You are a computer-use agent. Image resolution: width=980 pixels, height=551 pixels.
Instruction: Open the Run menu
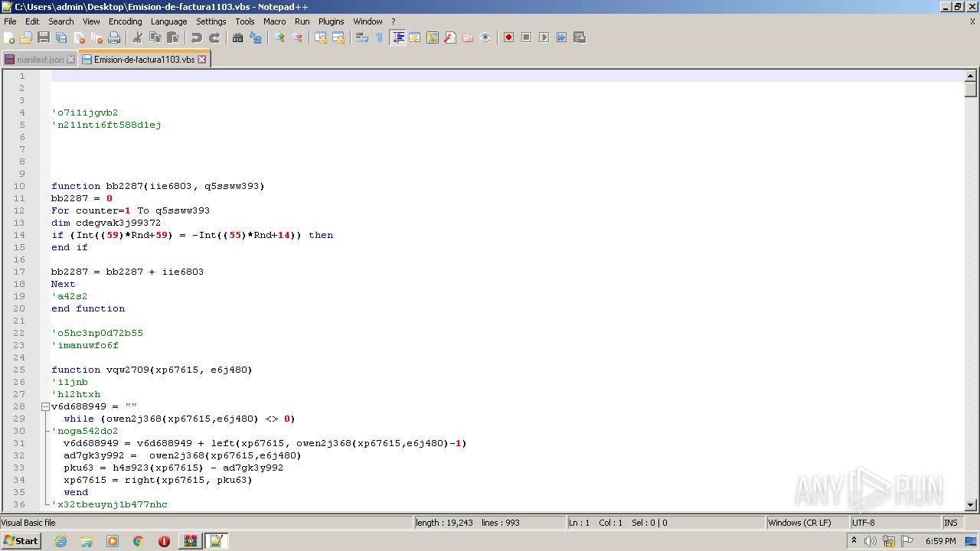pos(302,21)
